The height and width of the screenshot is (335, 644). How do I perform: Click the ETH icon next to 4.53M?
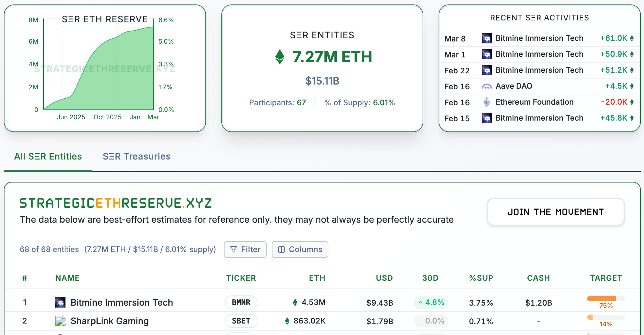pyautogui.click(x=295, y=302)
